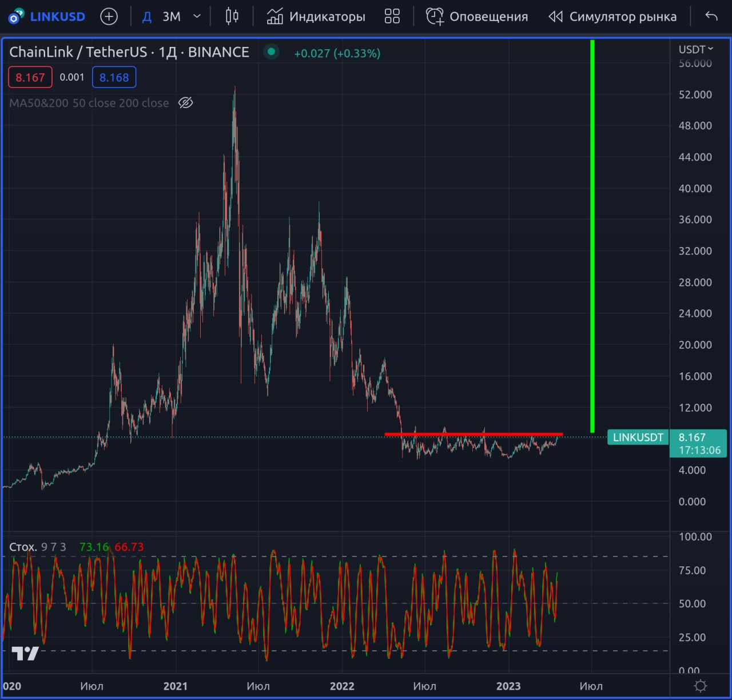Click the 4.000 price scale label
Screen dimensions: 732x700
pyautogui.click(x=692, y=470)
